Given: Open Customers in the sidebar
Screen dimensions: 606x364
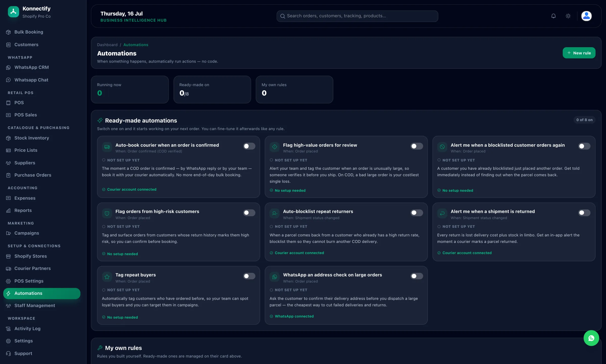Looking at the screenshot, I should pyautogui.click(x=42, y=45).
